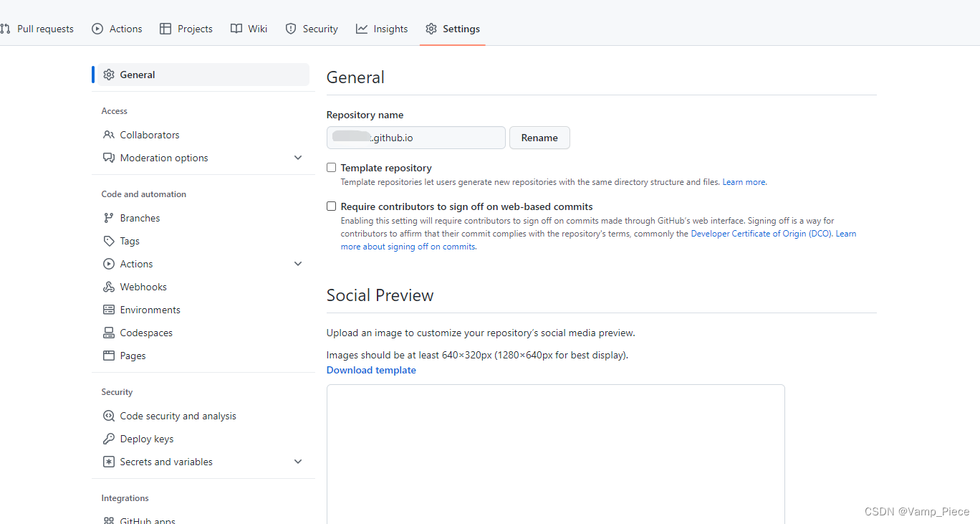Select the Settings tab

[453, 29]
